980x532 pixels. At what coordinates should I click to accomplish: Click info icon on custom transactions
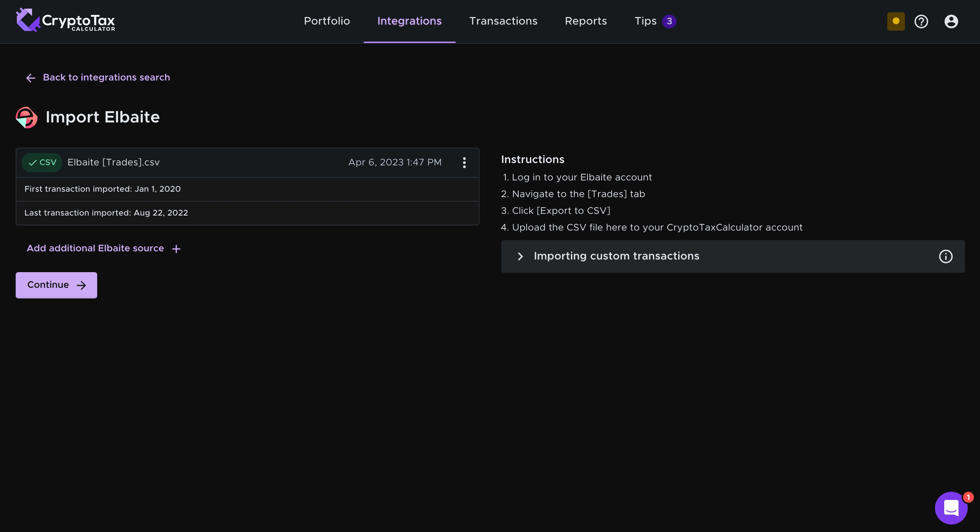pos(945,256)
